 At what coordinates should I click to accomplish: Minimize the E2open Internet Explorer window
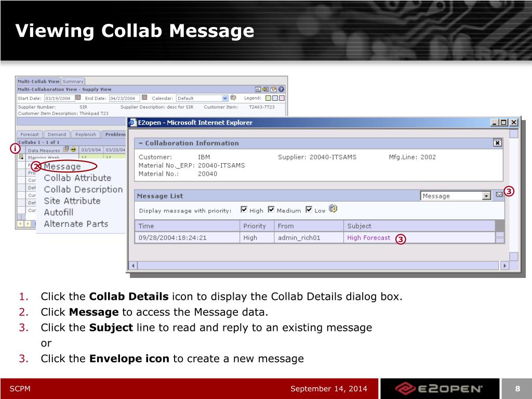point(495,123)
